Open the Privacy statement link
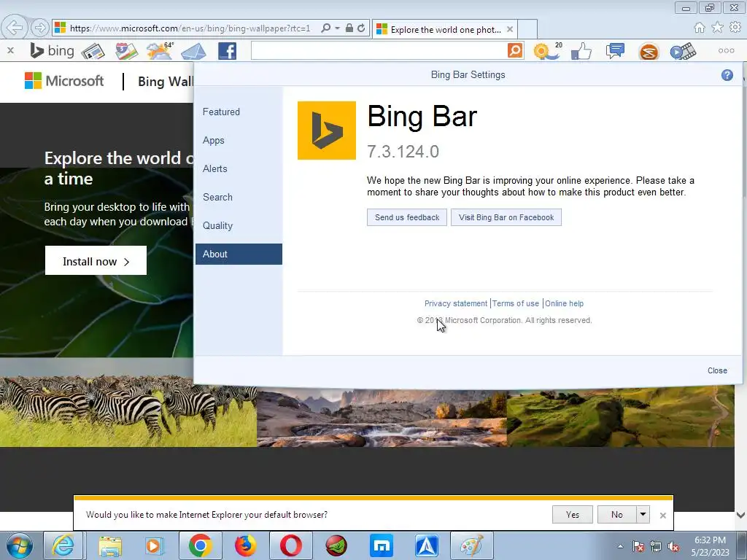The height and width of the screenshot is (560, 747). tap(456, 303)
